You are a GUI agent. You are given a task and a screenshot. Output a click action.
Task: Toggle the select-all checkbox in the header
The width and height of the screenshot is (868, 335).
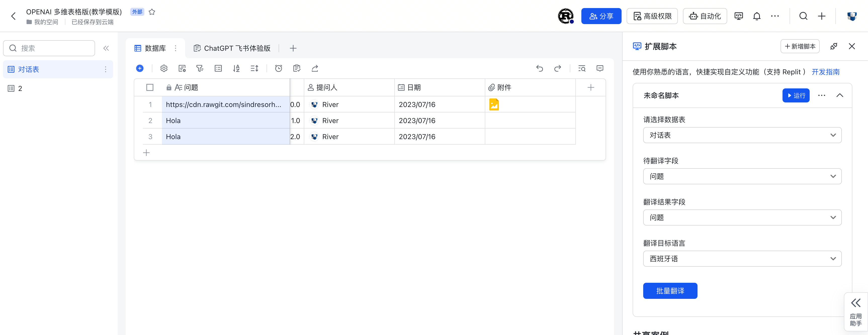[150, 87]
